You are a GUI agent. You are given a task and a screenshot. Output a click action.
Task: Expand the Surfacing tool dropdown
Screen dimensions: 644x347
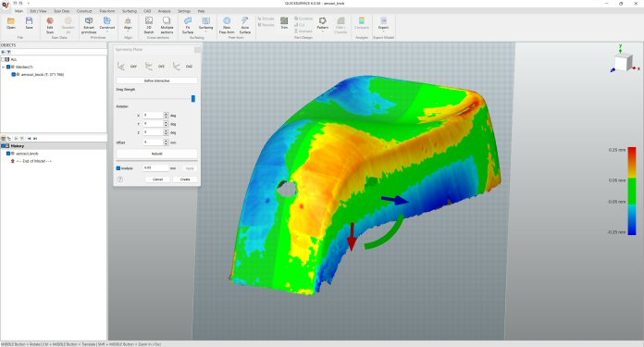205,31
